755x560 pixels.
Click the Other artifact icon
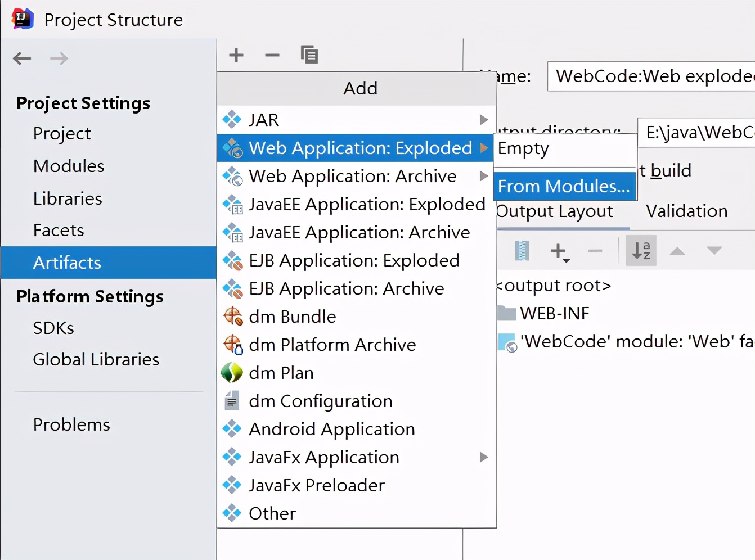[x=232, y=513]
